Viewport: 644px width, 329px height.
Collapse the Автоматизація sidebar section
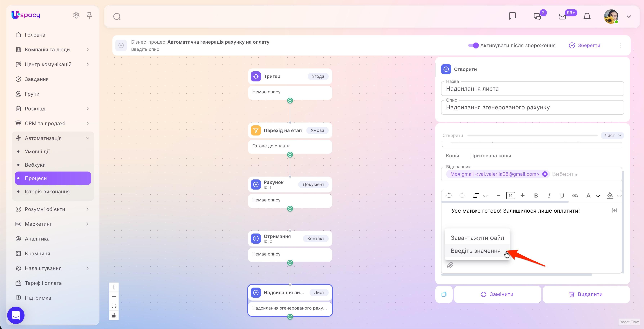[88, 138]
